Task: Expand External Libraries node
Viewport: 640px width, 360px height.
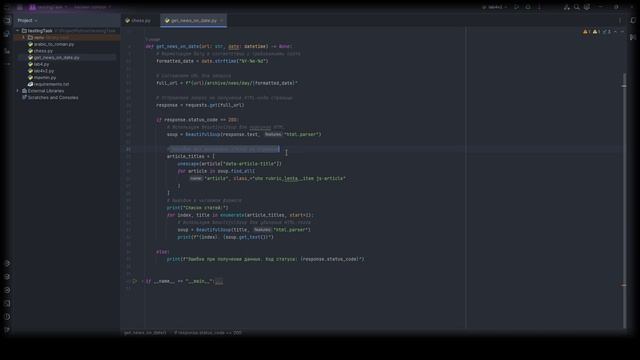Action: (x=18, y=91)
